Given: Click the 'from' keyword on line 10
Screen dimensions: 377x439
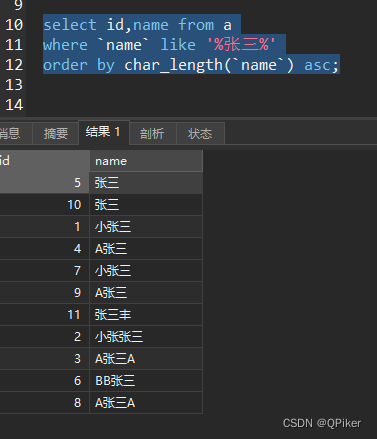Looking at the screenshot, I should [x=196, y=25].
